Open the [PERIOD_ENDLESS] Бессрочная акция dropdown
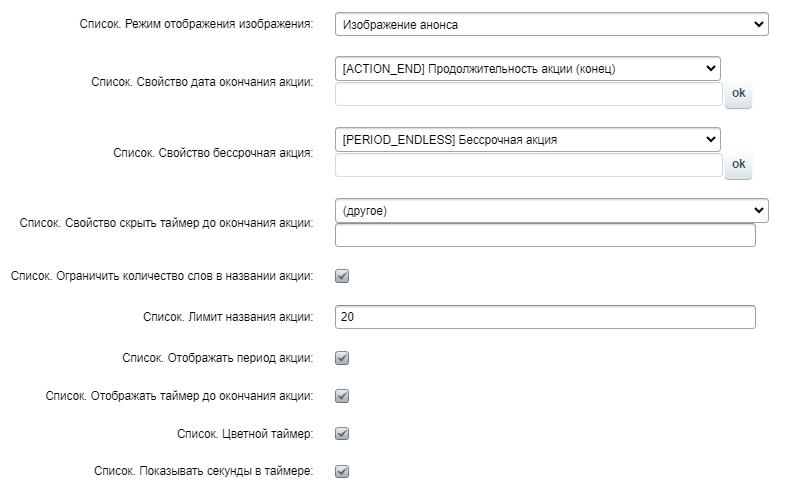The image size is (805, 483). pyautogui.click(x=527, y=139)
